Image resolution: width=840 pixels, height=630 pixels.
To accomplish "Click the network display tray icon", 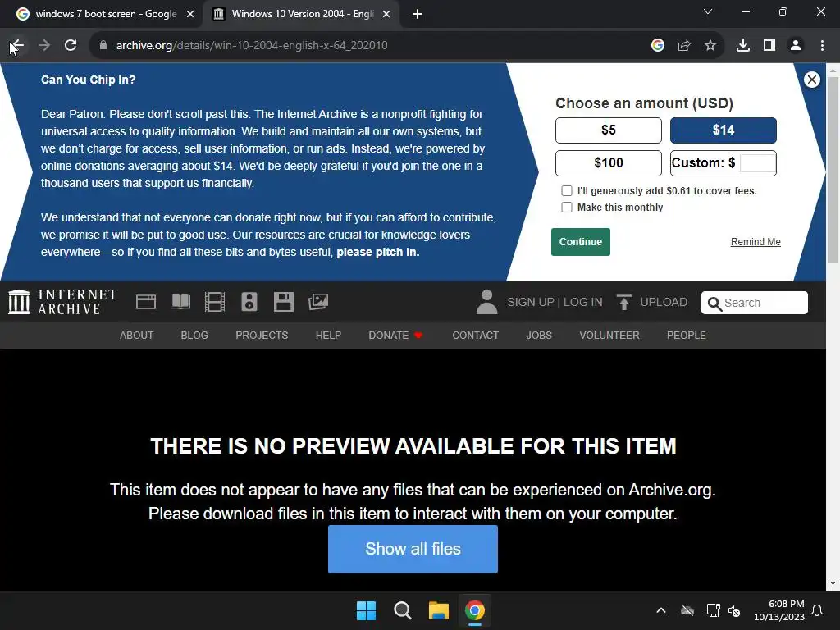I will [713, 610].
